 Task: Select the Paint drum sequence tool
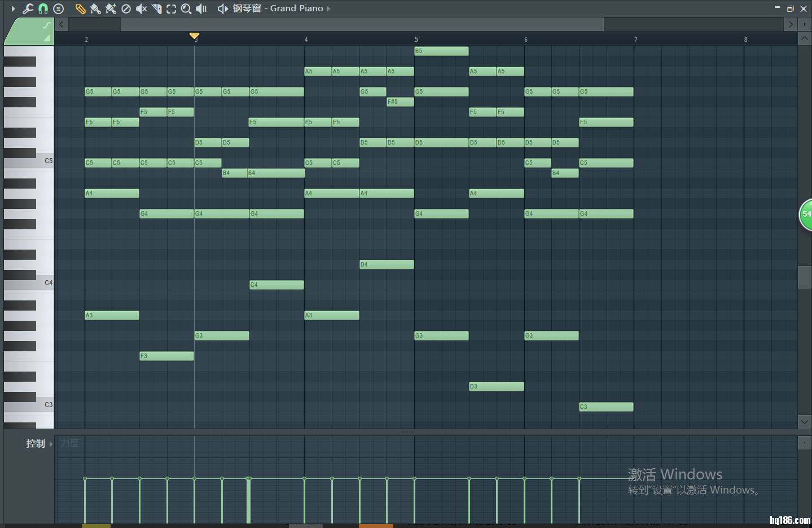[x=111, y=8]
